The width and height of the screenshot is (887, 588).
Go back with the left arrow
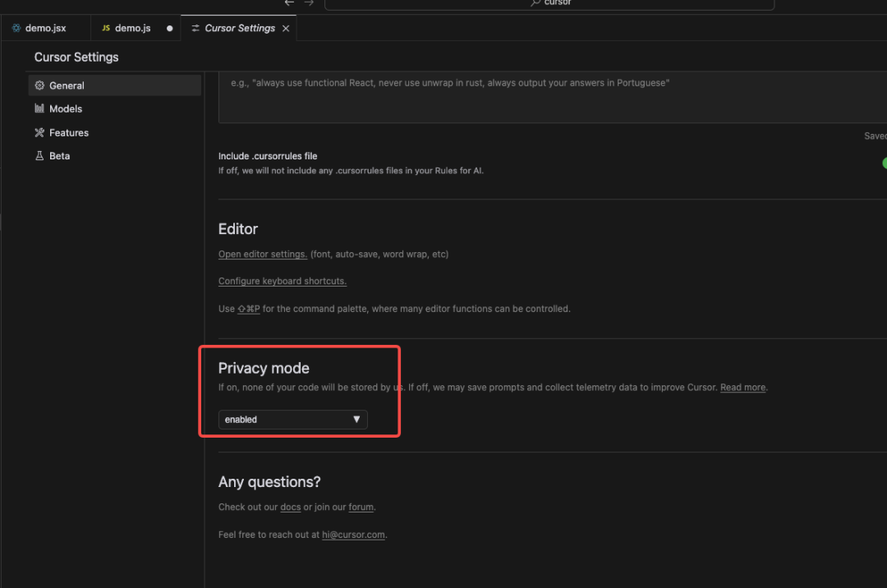[290, 2]
